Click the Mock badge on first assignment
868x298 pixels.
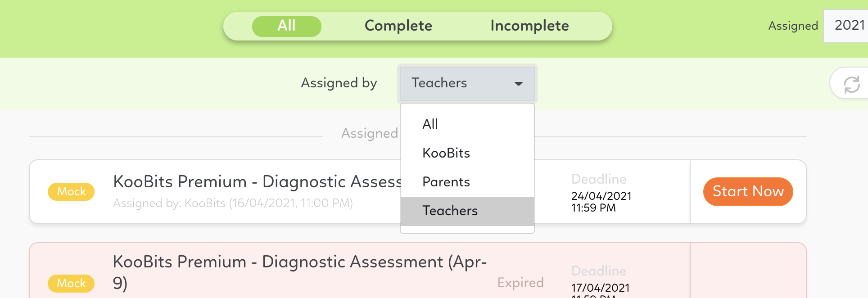[x=71, y=192]
